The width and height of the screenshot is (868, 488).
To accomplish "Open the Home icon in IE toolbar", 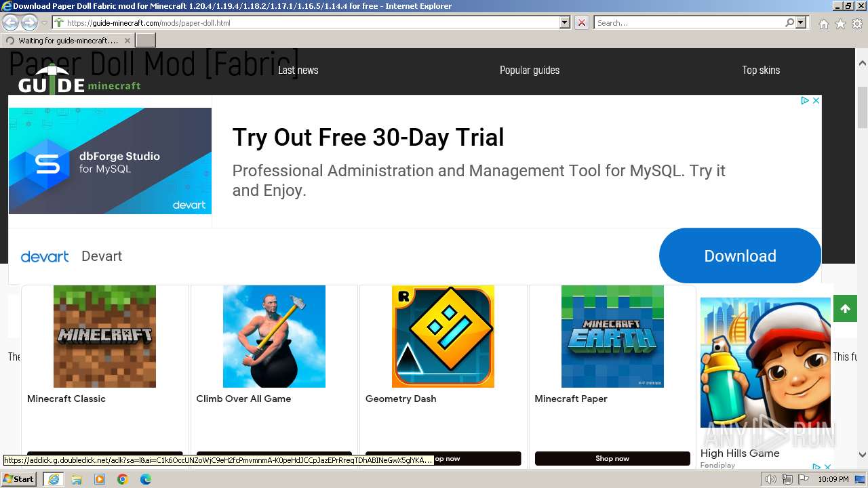I will pyautogui.click(x=823, y=24).
